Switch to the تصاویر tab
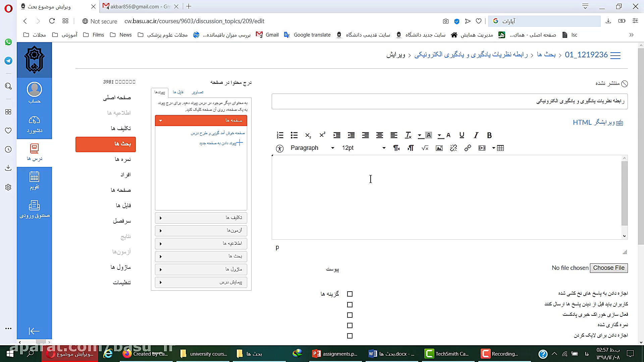This screenshot has height=362, width=644. (x=197, y=92)
